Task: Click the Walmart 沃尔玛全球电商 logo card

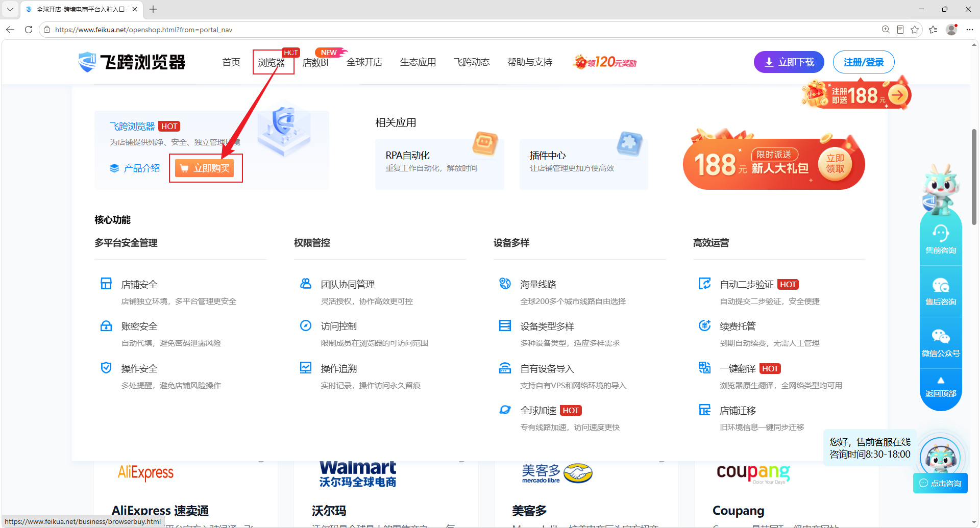Action: (358, 473)
